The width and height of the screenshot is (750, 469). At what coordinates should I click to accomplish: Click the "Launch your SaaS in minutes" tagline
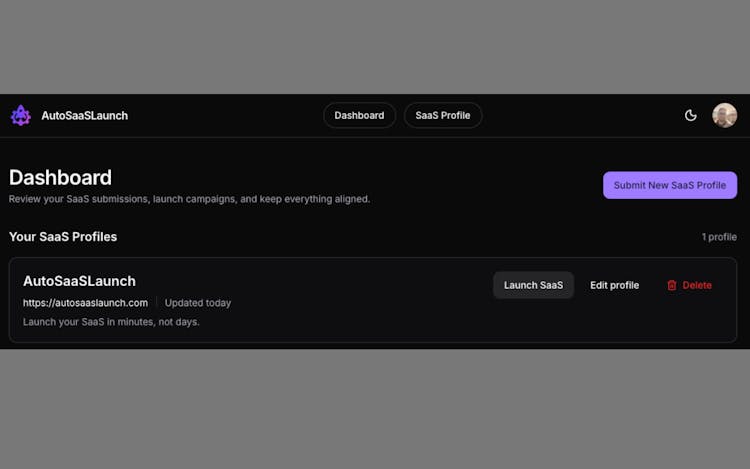111,322
